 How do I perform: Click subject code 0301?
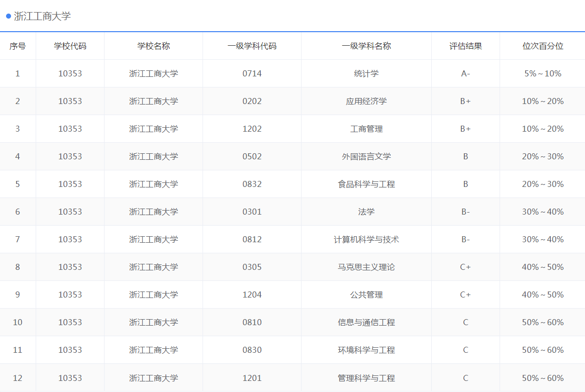pyautogui.click(x=252, y=212)
